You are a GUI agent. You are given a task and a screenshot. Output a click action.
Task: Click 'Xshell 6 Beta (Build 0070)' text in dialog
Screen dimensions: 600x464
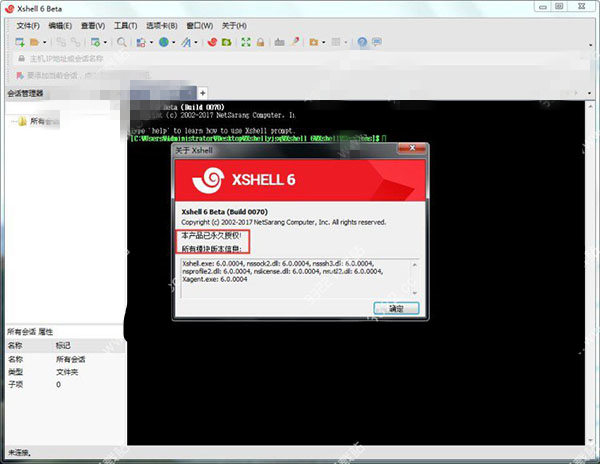(x=224, y=212)
